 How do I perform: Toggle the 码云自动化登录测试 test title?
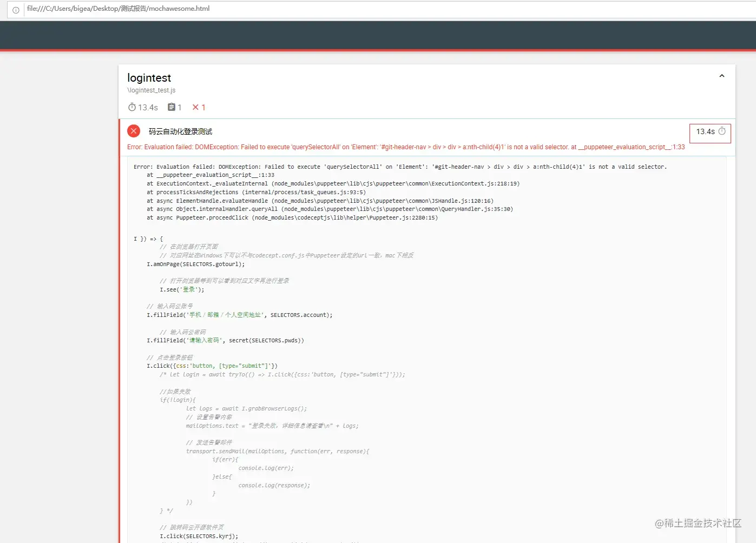180,131
